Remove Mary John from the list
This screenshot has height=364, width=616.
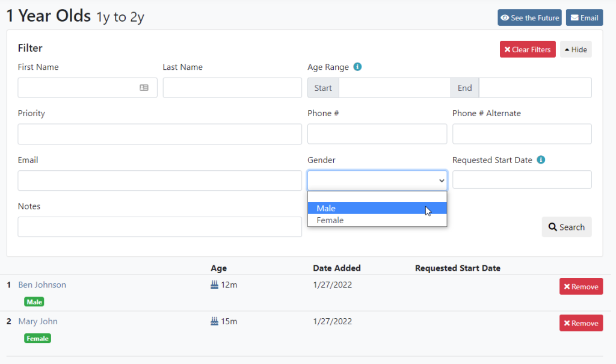(581, 323)
